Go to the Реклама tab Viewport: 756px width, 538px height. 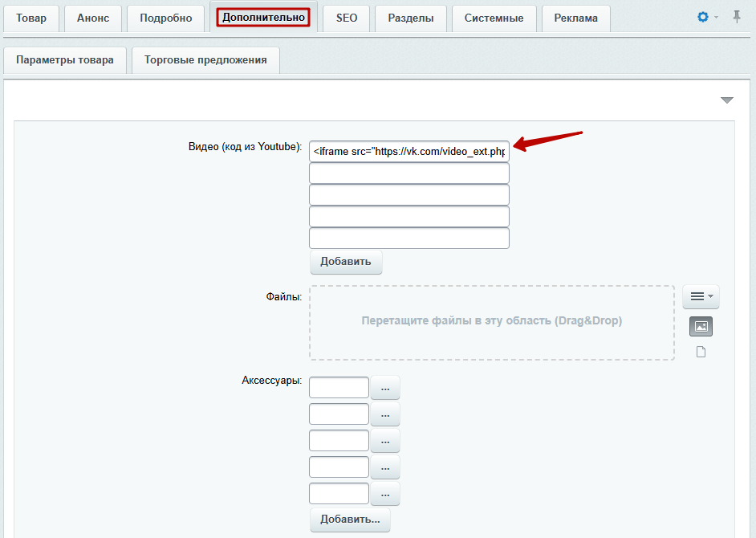(576, 18)
